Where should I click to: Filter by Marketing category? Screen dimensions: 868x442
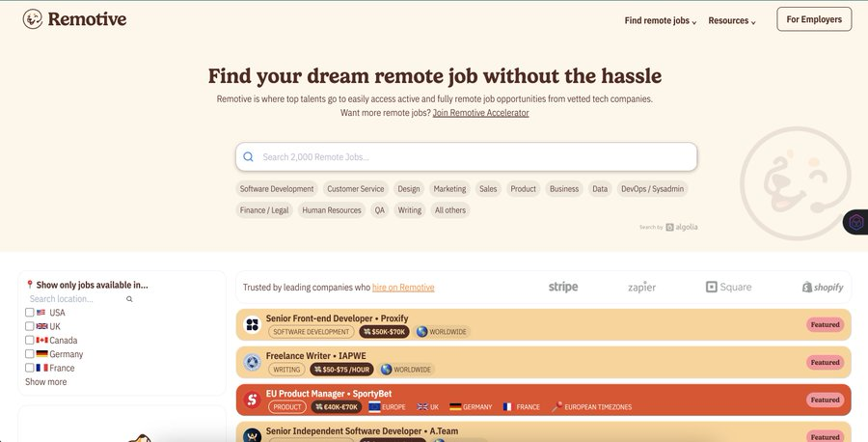point(449,189)
